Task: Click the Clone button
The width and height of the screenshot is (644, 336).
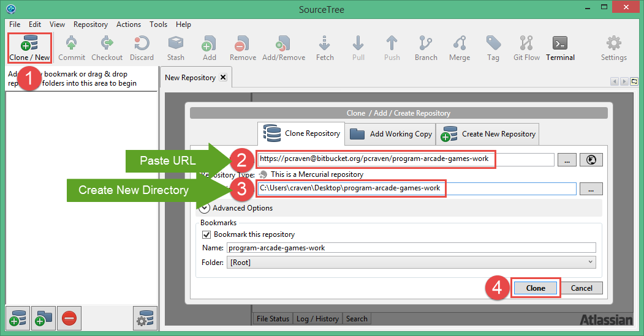Action: pyautogui.click(x=536, y=288)
